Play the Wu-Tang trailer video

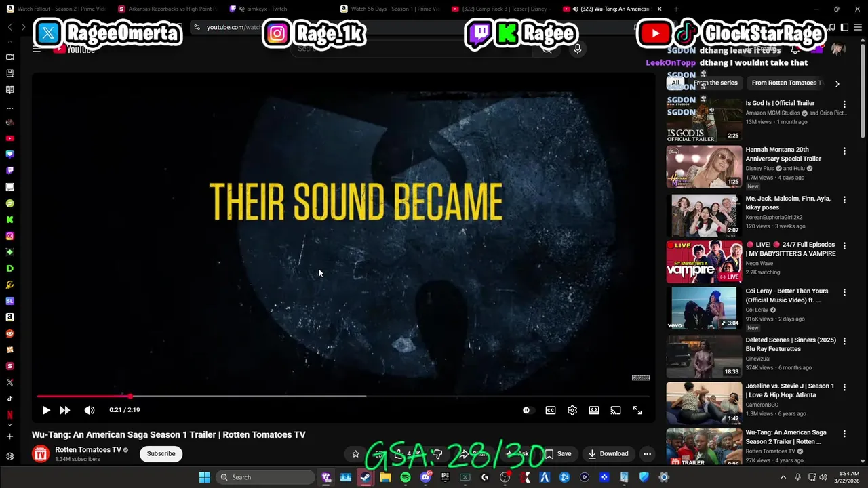tap(46, 410)
